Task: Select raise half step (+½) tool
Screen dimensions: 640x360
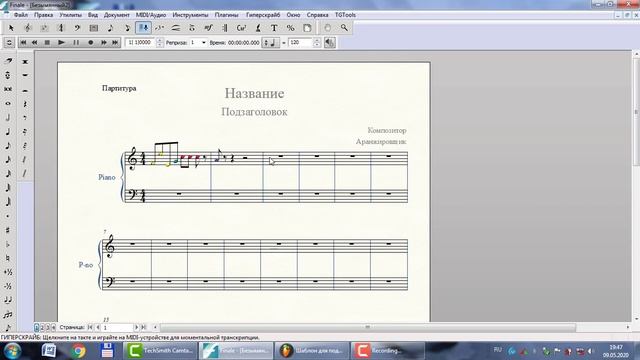Action: click(x=8, y=272)
